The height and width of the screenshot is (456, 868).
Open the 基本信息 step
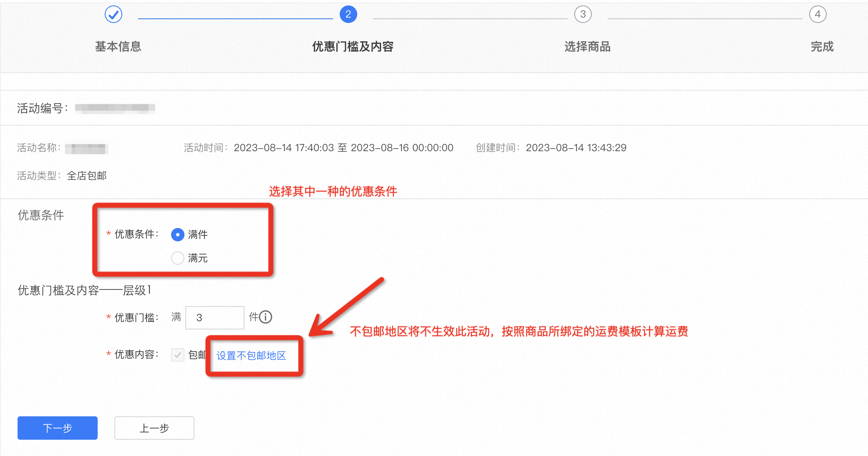(118, 46)
